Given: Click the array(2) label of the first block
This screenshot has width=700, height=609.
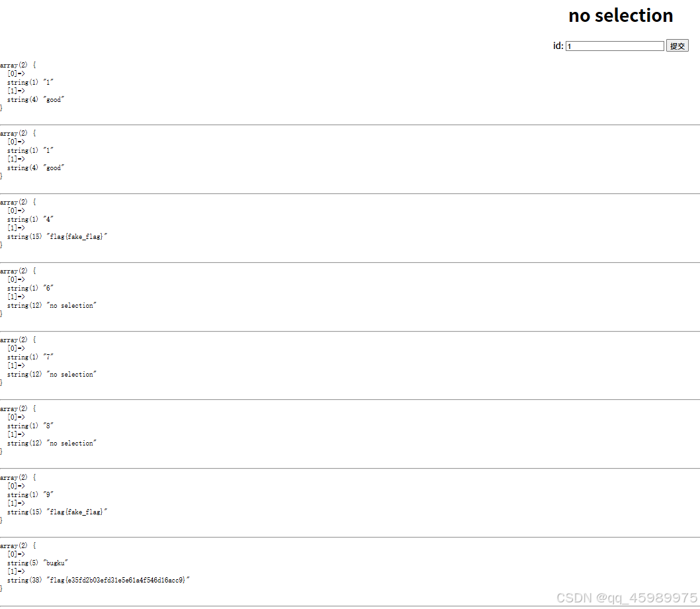Looking at the screenshot, I should point(15,64).
